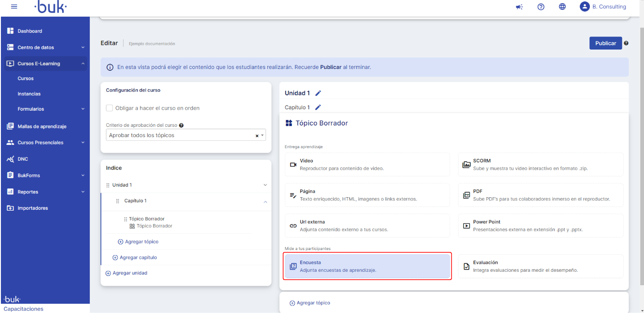
Task: Clear the selected approval criterion with x
Action: 257,136
